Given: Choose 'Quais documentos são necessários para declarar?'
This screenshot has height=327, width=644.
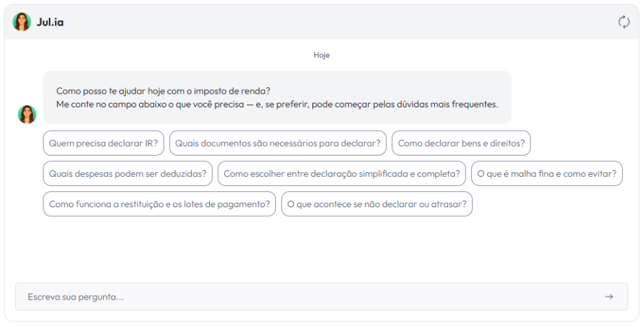Looking at the screenshot, I should pyautogui.click(x=278, y=143).
